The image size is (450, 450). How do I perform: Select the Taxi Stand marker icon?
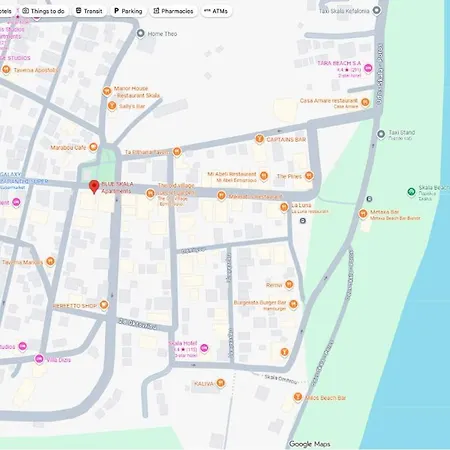[x=381, y=134]
